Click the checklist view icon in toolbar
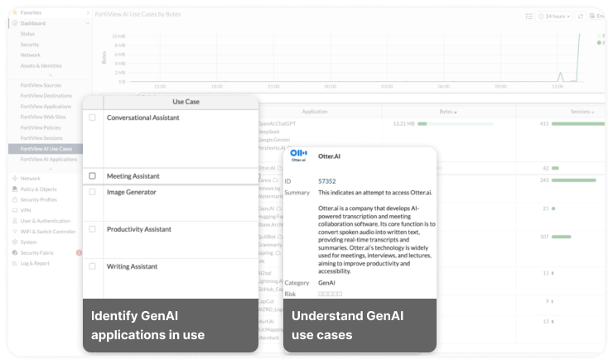The width and height of the screenshot is (613, 364). [529, 16]
